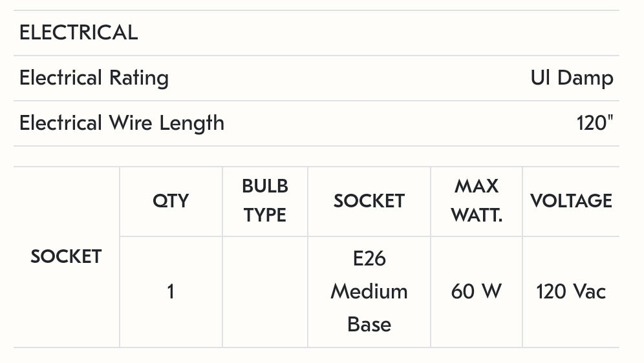Viewport: 644px width, 363px height.
Task: Select the word Medium in socket cell
Action: point(369,291)
